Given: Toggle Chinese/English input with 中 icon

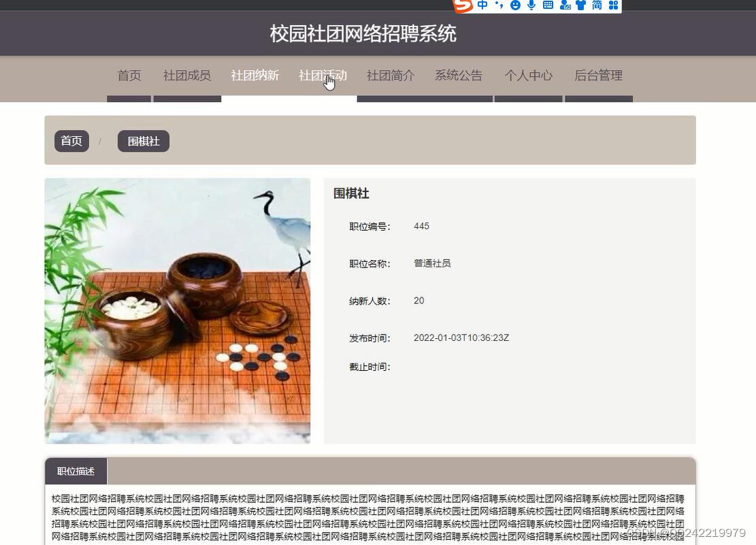Looking at the screenshot, I should 483,6.
